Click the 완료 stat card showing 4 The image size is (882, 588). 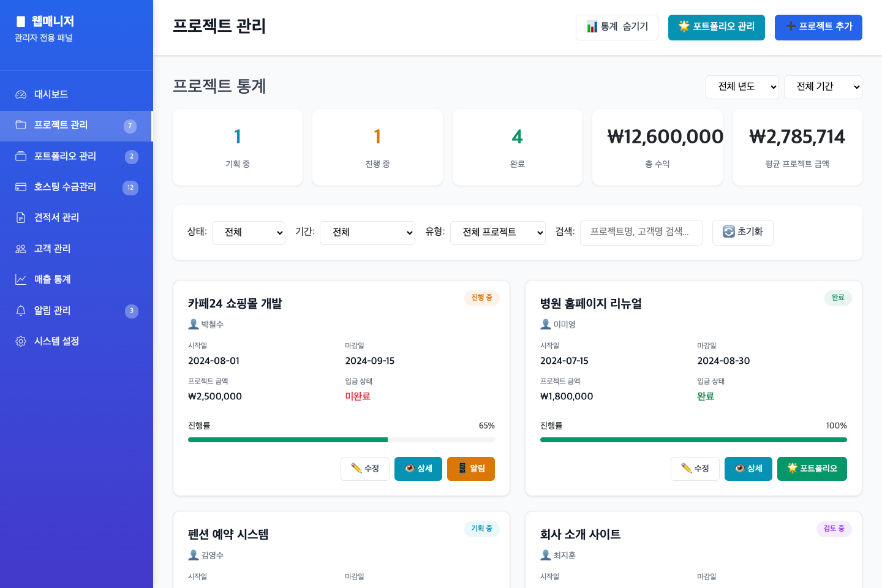click(x=518, y=147)
